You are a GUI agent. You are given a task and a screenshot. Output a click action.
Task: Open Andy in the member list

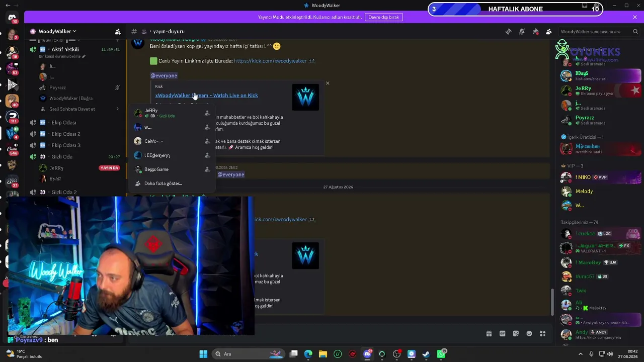(601, 334)
